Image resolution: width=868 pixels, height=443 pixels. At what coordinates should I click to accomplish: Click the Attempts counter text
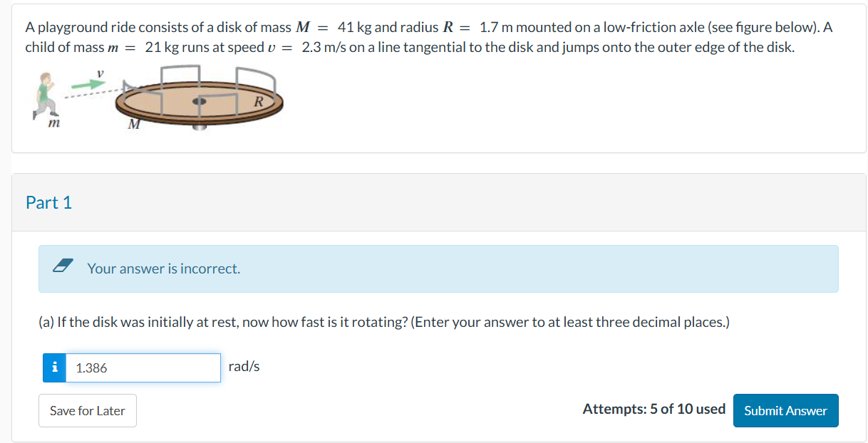(653, 409)
